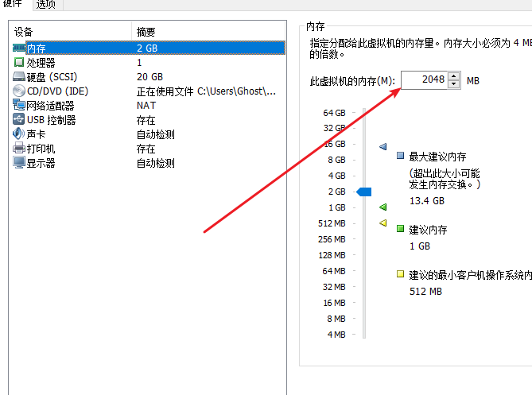Click the 64 GB label on memory scale

point(334,113)
